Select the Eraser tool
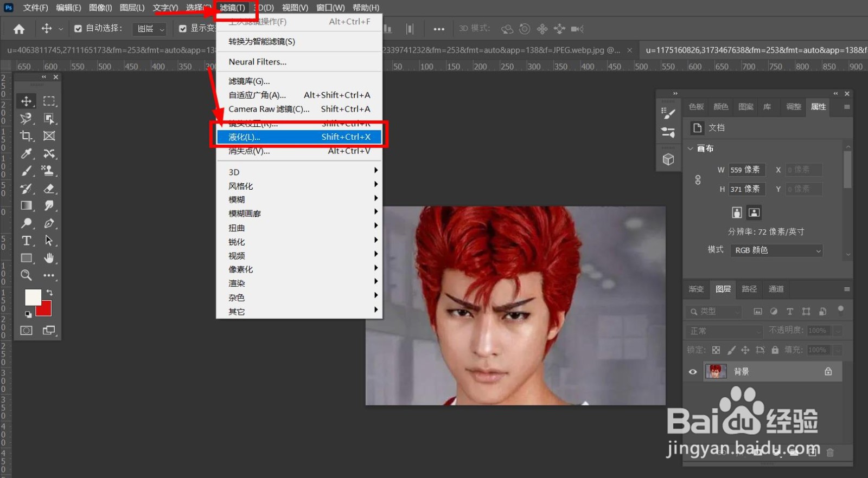Image resolution: width=868 pixels, height=478 pixels. pyautogui.click(x=49, y=188)
